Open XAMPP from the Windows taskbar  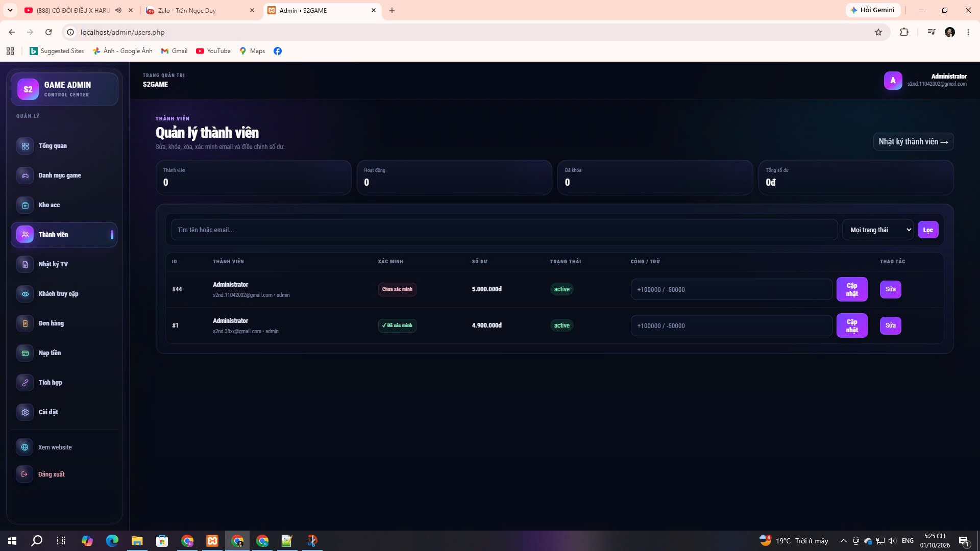click(212, 541)
